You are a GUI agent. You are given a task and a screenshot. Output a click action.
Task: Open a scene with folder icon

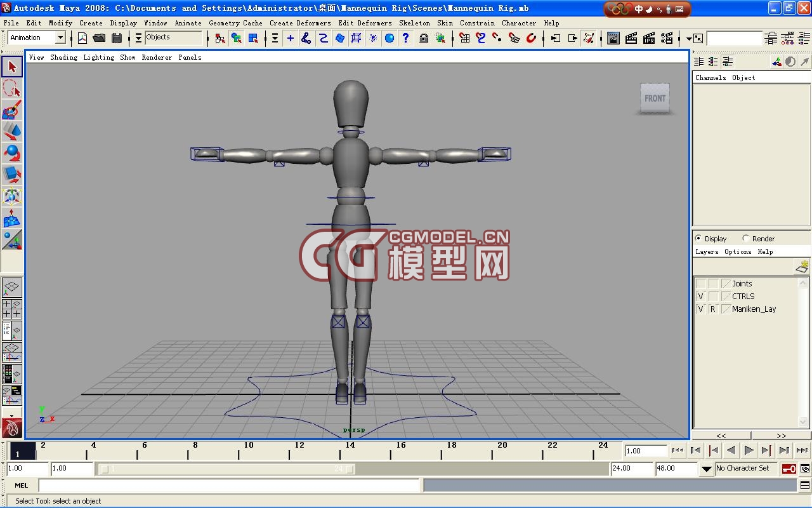click(x=100, y=38)
